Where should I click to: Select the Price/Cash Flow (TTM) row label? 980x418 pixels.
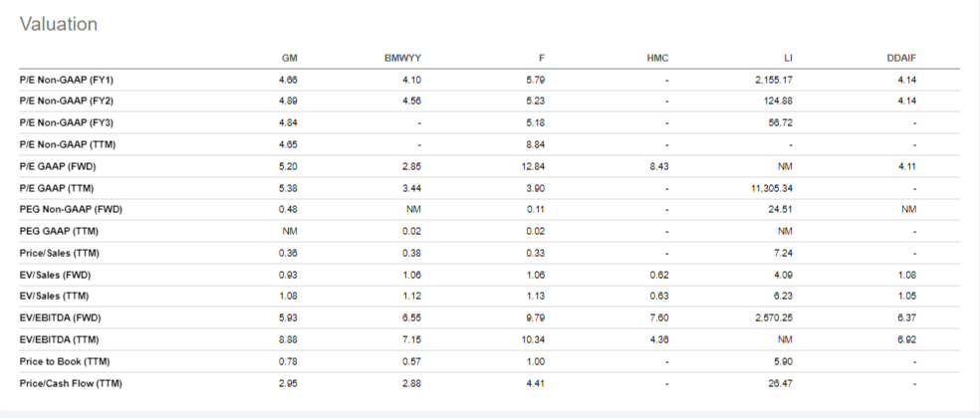pos(71,383)
